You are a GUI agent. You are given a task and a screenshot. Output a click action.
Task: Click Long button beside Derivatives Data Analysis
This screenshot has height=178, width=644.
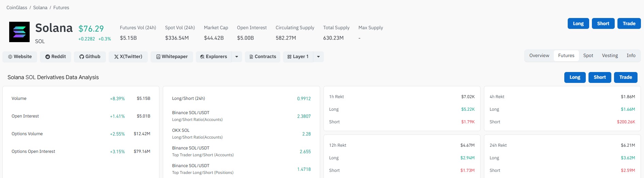click(x=575, y=77)
